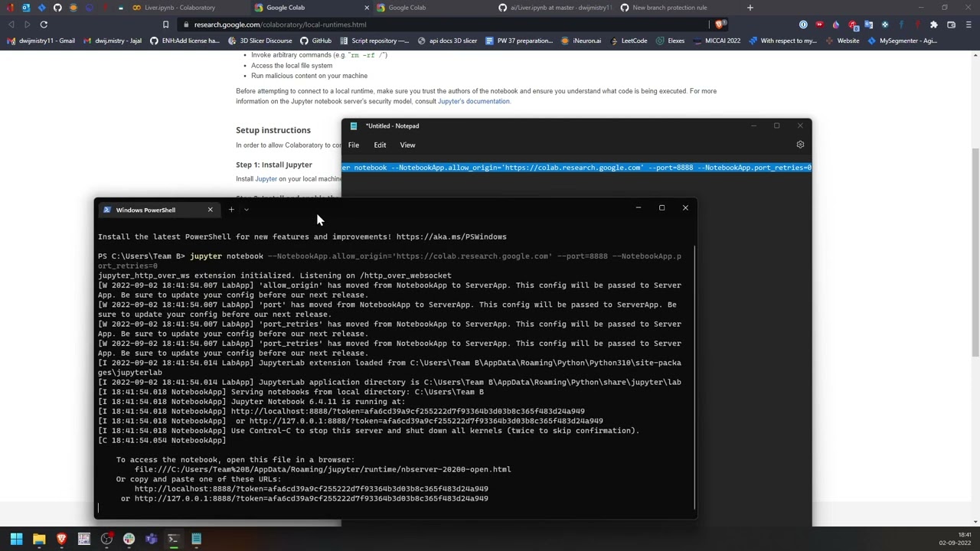980x551 pixels.
Task: Open Script repository bookmark
Action: click(x=374, y=41)
